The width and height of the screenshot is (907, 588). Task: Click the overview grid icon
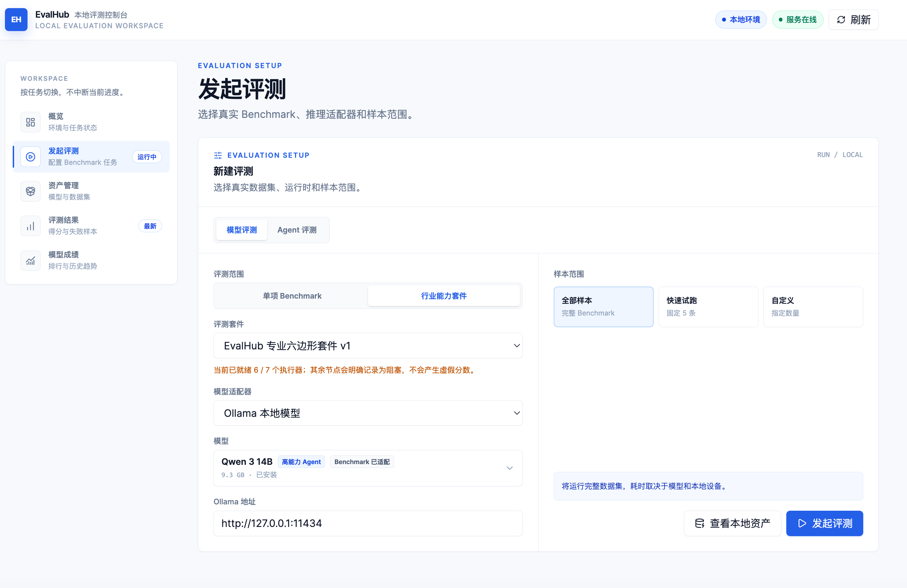[30, 122]
